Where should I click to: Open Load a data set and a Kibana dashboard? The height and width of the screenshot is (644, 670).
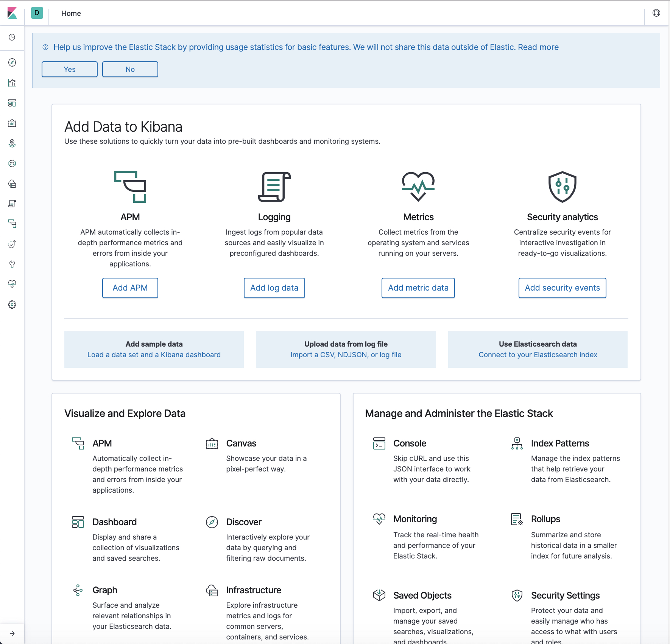coord(154,355)
